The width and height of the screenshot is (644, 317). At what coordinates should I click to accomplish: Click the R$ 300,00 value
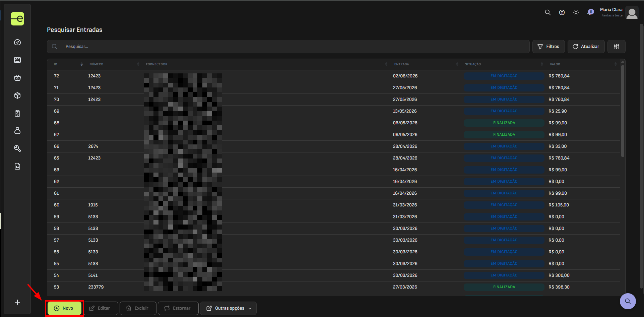(x=559, y=275)
